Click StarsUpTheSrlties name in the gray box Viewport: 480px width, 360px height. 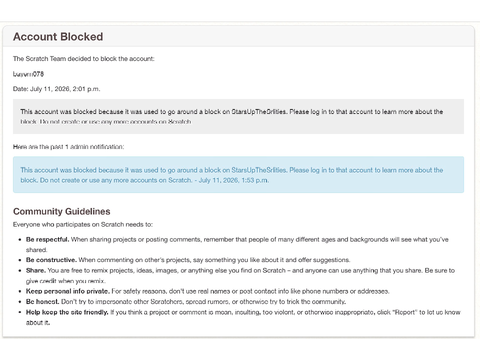click(x=259, y=112)
